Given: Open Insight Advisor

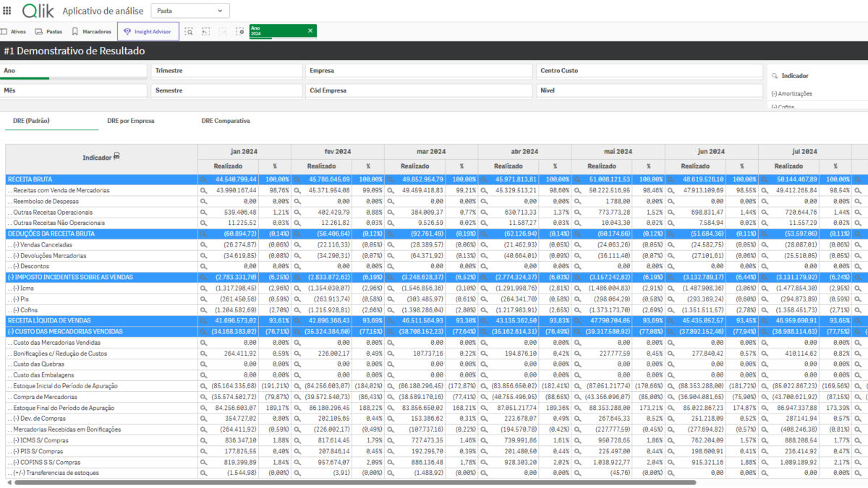Looking at the screenshot, I should [x=148, y=32].
